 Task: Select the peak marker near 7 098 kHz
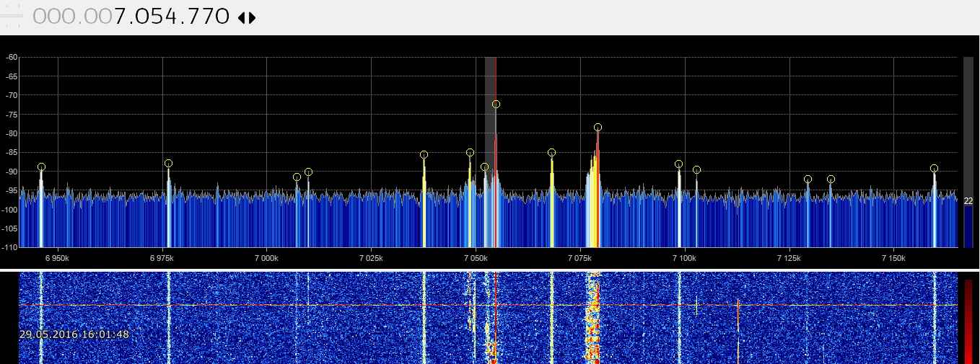[x=678, y=164]
